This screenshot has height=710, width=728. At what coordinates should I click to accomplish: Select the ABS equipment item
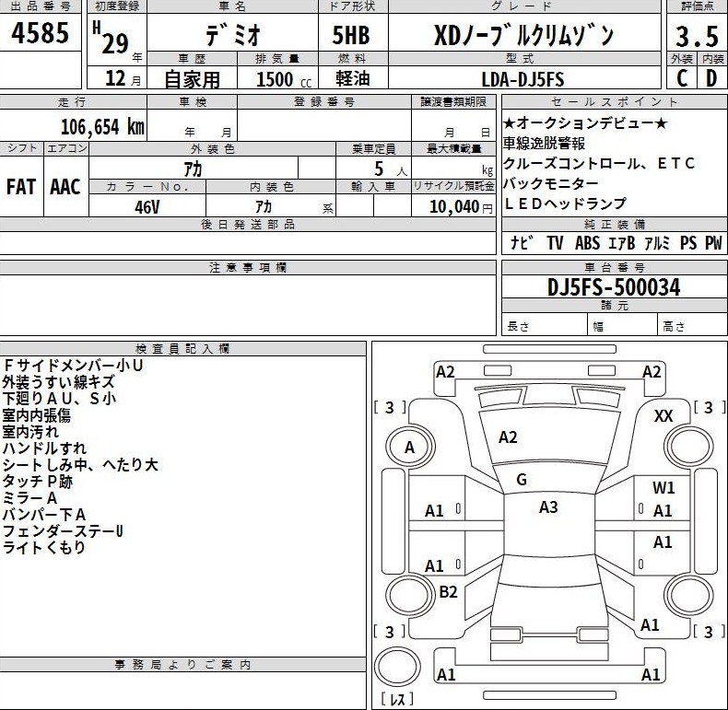[x=587, y=243]
